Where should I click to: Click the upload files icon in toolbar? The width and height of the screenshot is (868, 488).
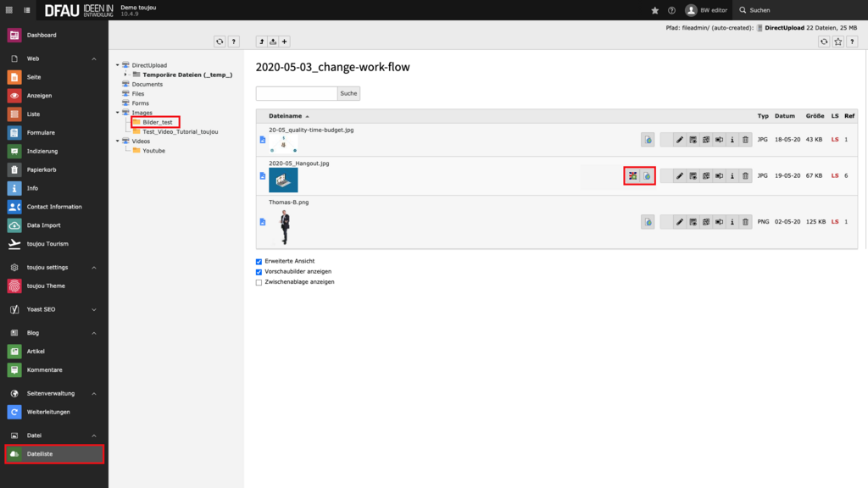(273, 42)
